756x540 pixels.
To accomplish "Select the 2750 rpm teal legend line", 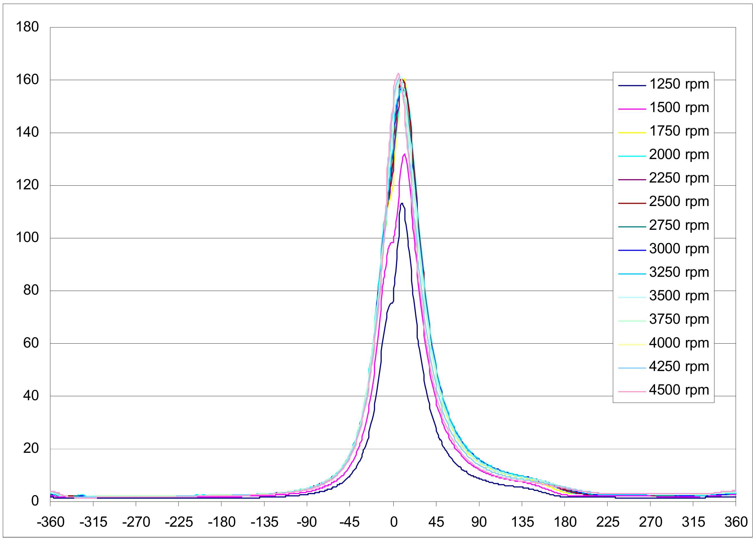I will (x=632, y=227).
